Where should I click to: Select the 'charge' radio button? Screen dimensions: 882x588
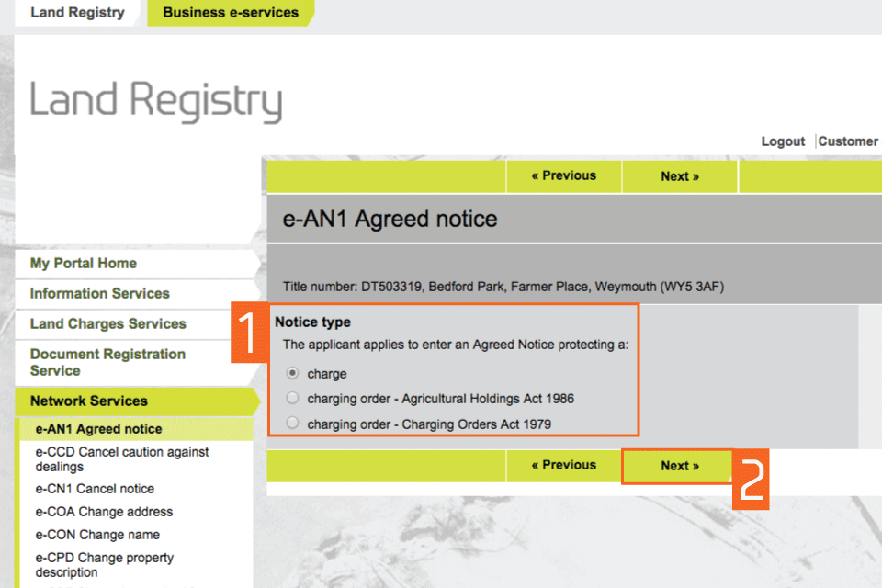[x=293, y=374]
